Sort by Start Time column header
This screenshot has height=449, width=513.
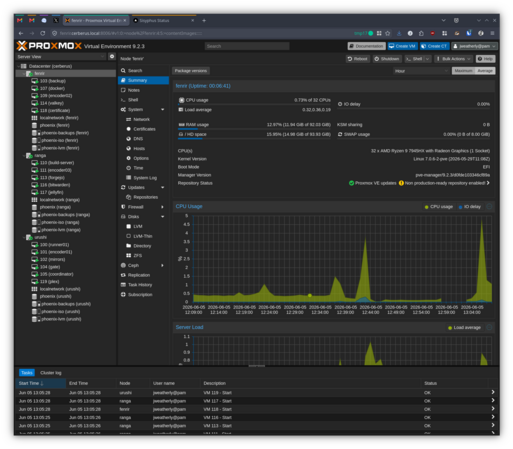coord(40,383)
